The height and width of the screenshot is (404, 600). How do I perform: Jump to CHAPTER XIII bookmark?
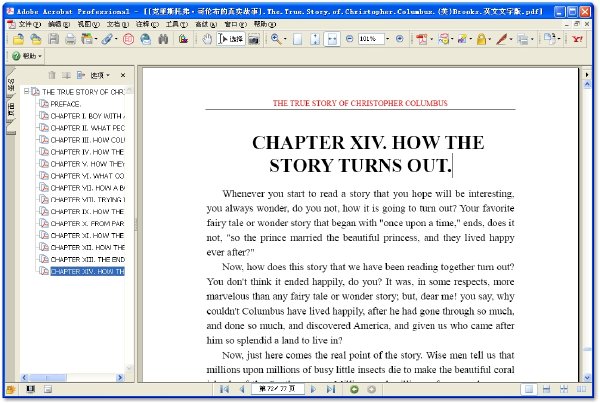click(x=88, y=259)
